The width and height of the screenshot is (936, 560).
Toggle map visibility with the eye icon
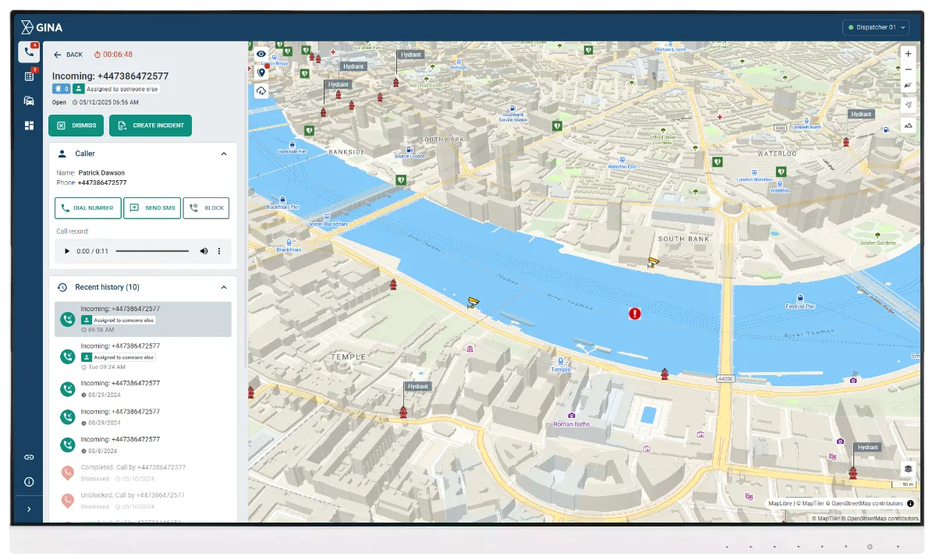pos(261,54)
